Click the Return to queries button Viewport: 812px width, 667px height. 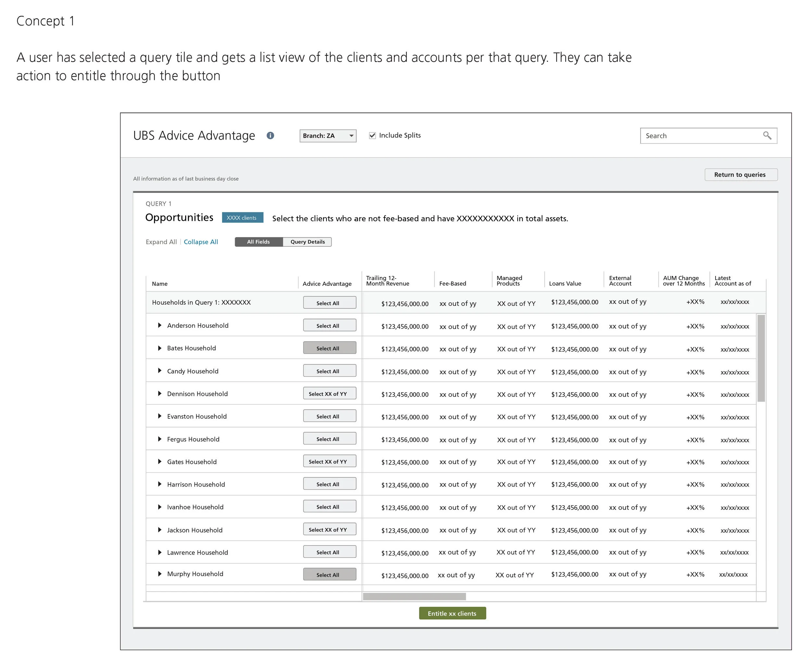pyautogui.click(x=741, y=174)
